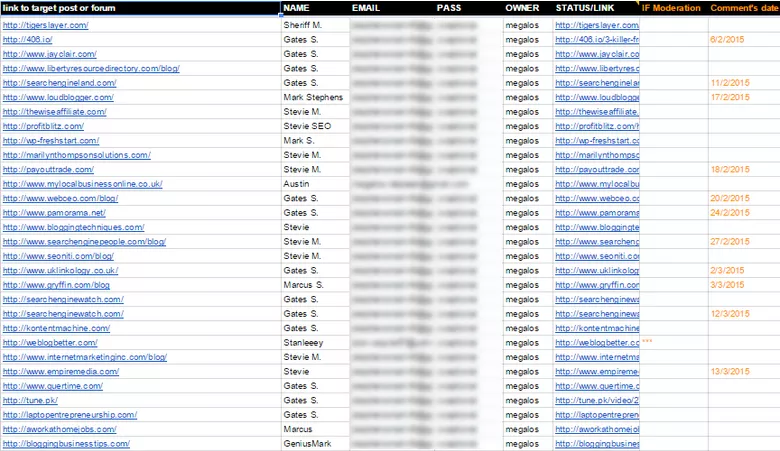Open the status link starting http://profitblitz.com/h
Image resolution: width=780 pixels, height=451 pixels.
point(597,126)
